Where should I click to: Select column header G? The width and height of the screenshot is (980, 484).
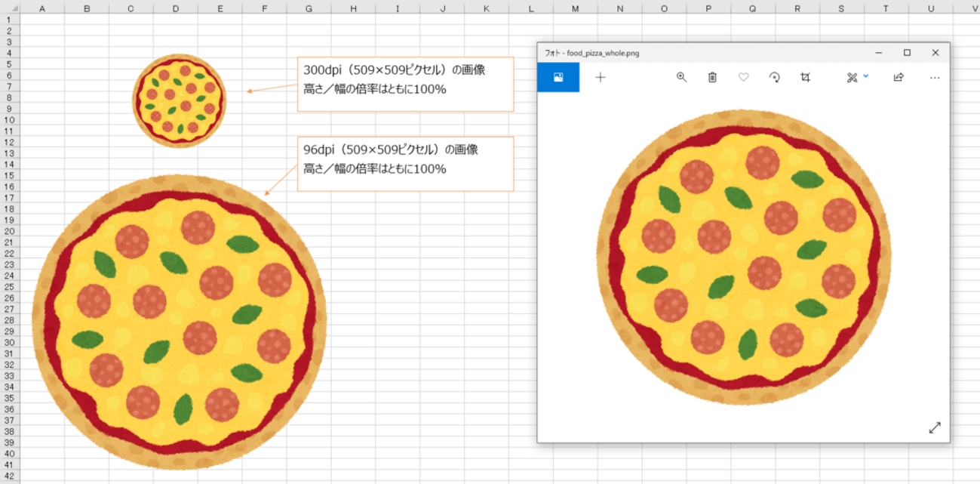click(x=309, y=8)
